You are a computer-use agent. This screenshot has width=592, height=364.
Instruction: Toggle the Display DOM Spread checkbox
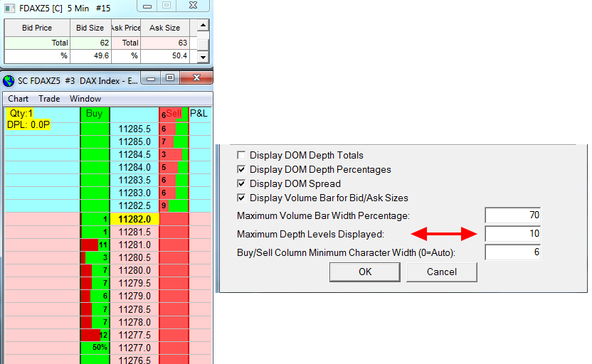coord(241,183)
